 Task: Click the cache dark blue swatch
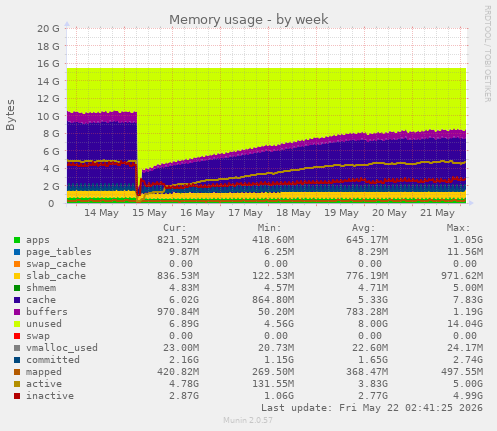click(x=17, y=300)
